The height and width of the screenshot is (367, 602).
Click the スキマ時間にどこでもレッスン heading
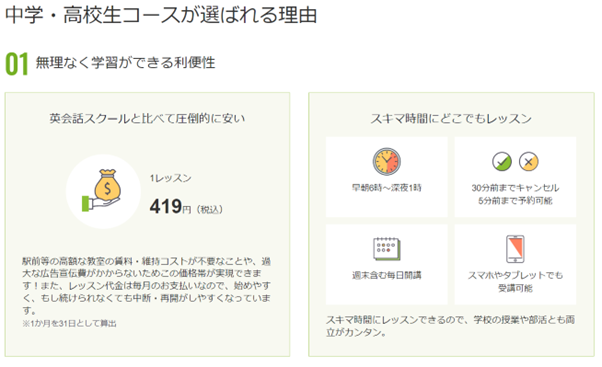click(451, 118)
